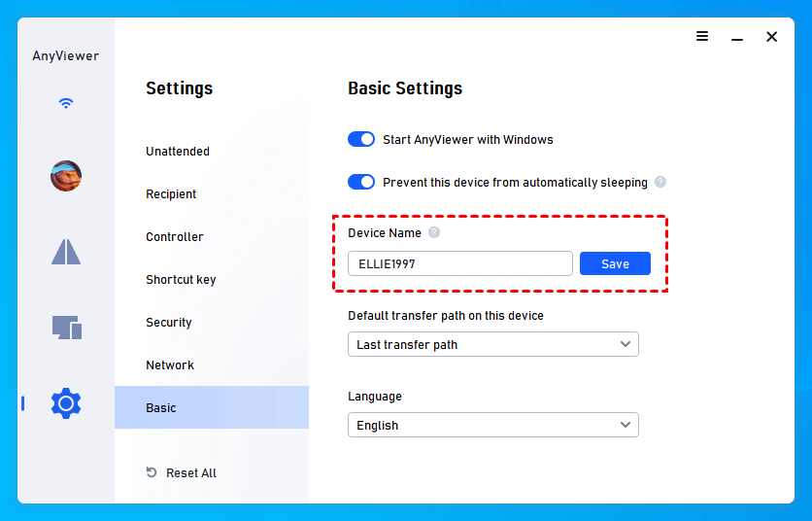Click the Reset All arrow icon

click(x=152, y=472)
